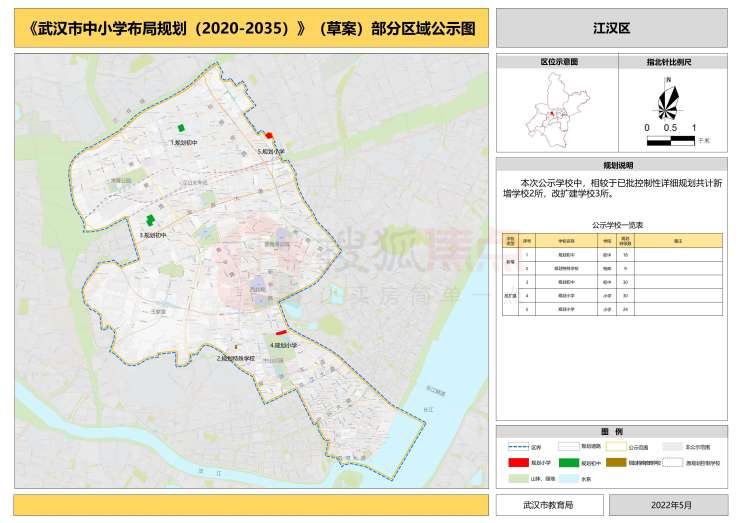Click the red marker for school 4 (规划小学)
Viewport: 740px width, 523px height.
[282, 332]
